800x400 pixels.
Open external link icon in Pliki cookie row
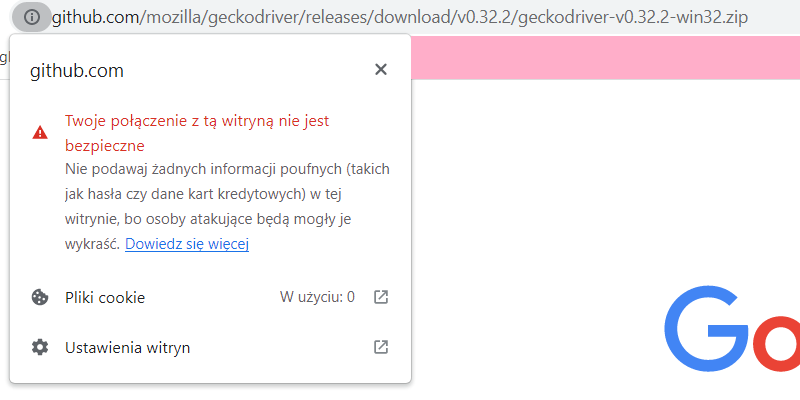381,297
